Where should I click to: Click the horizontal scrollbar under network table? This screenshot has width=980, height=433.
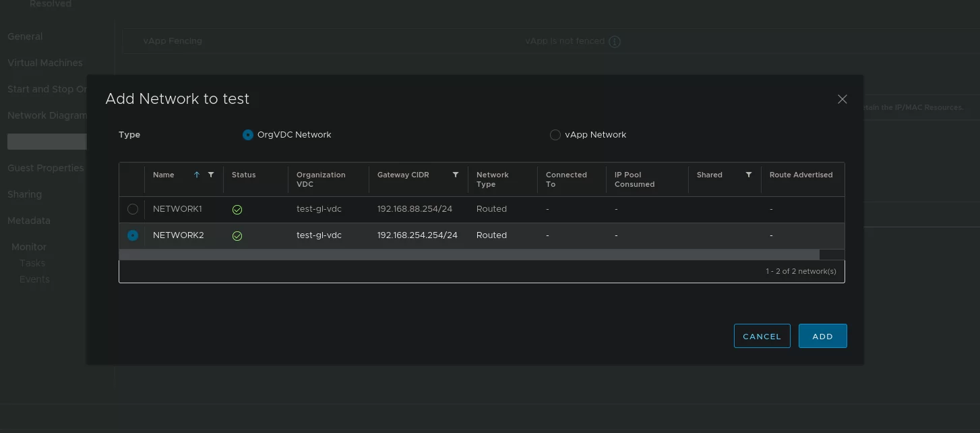coord(468,255)
